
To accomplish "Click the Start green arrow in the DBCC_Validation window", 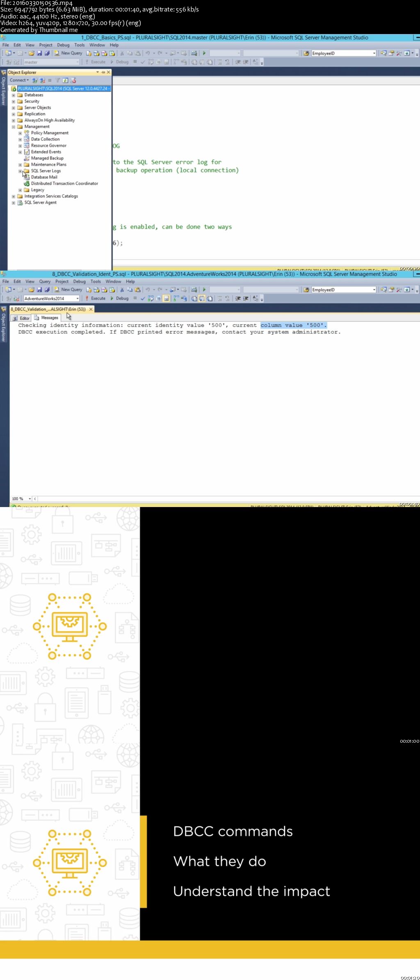I will (x=204, y=290).
